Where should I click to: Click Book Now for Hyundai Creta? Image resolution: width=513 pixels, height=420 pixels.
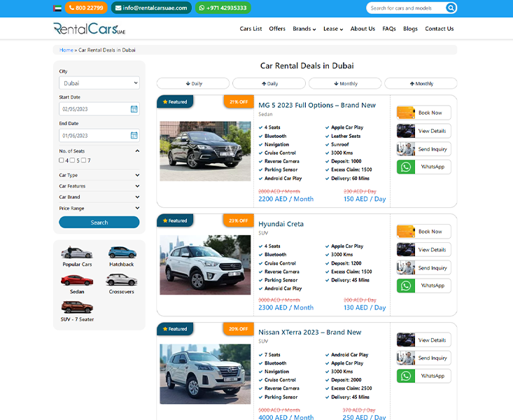[x=423, y=232]
